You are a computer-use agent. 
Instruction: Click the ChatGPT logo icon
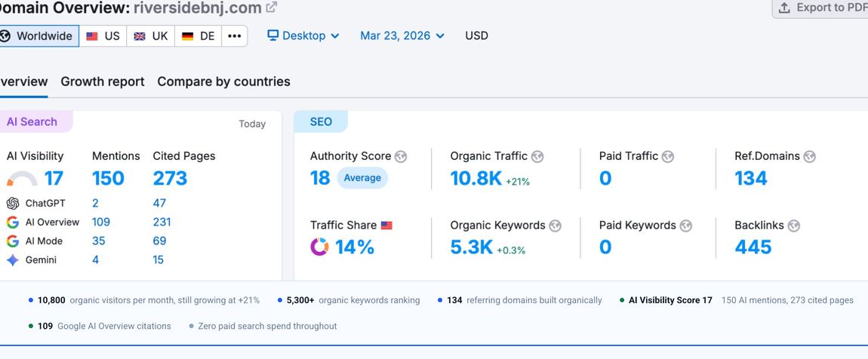click(13, 203)
